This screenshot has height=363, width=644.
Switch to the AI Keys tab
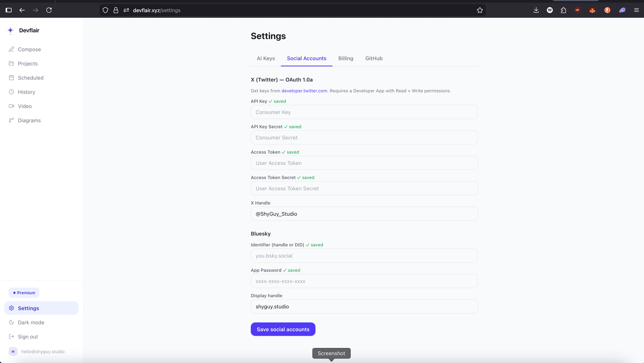(266, 58)
